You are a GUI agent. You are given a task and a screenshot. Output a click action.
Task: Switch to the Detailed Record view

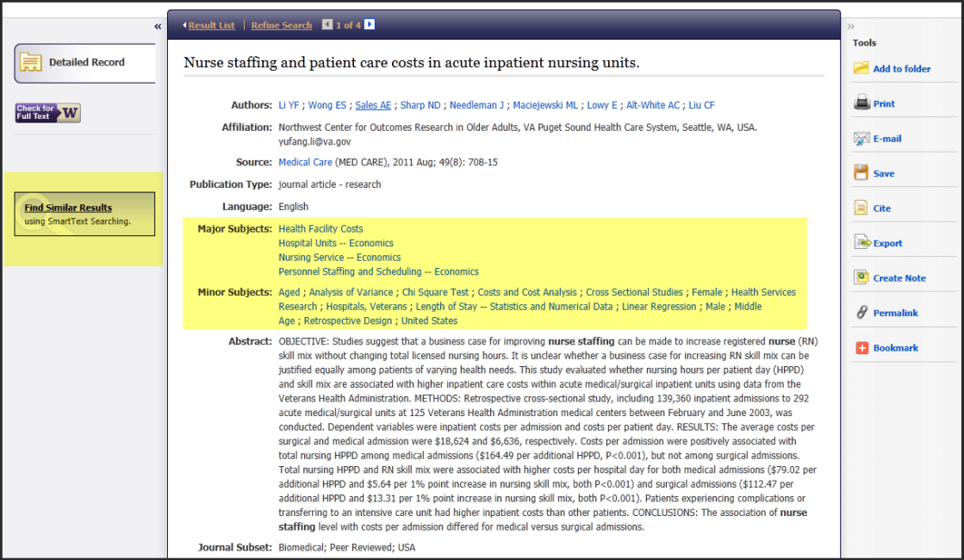84,62
